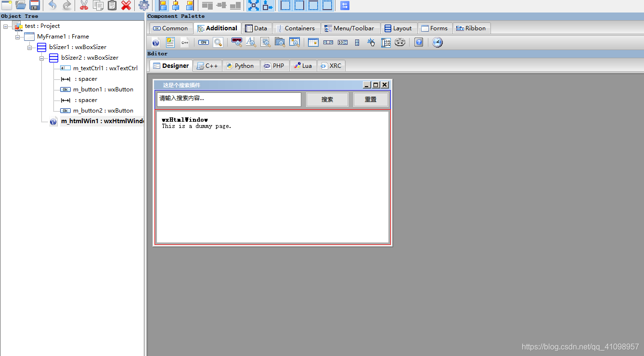Add a wxSearchCtrl via the magnifier icon
644x356 pixels.
point(218,42)
